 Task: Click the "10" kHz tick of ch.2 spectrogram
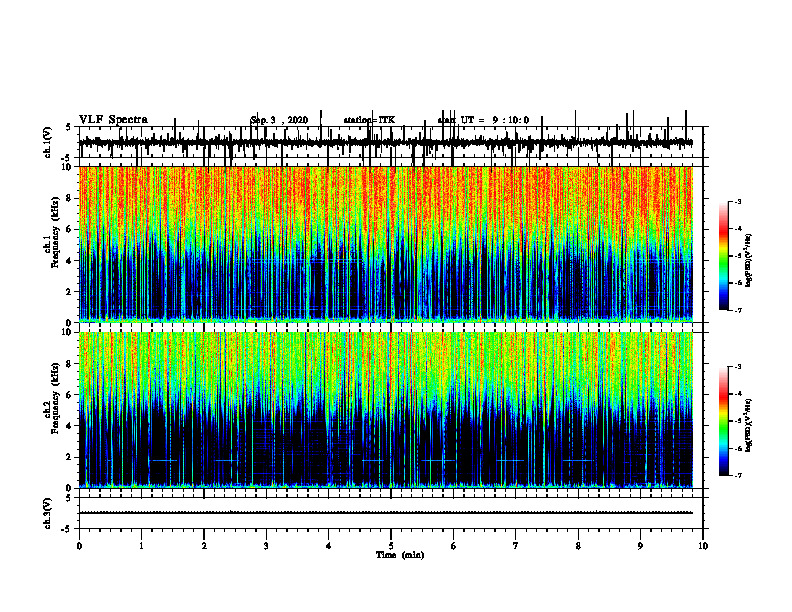pyautogui.click(x=69, y=332)
